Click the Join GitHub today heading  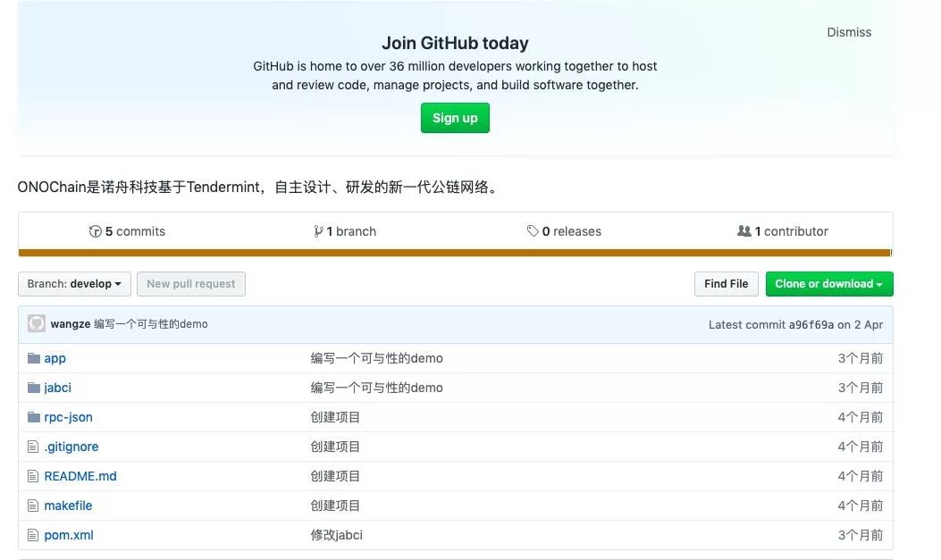pos(455,43)
